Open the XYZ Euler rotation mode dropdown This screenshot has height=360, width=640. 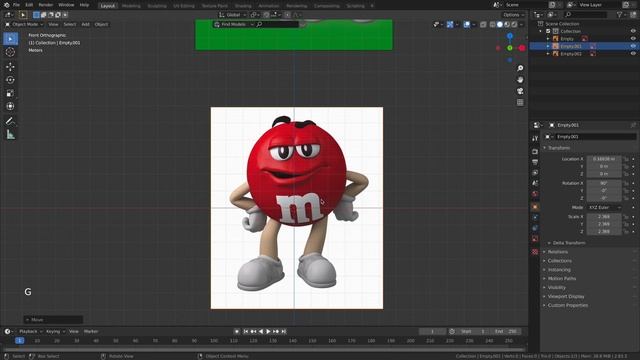coord(604,207)
